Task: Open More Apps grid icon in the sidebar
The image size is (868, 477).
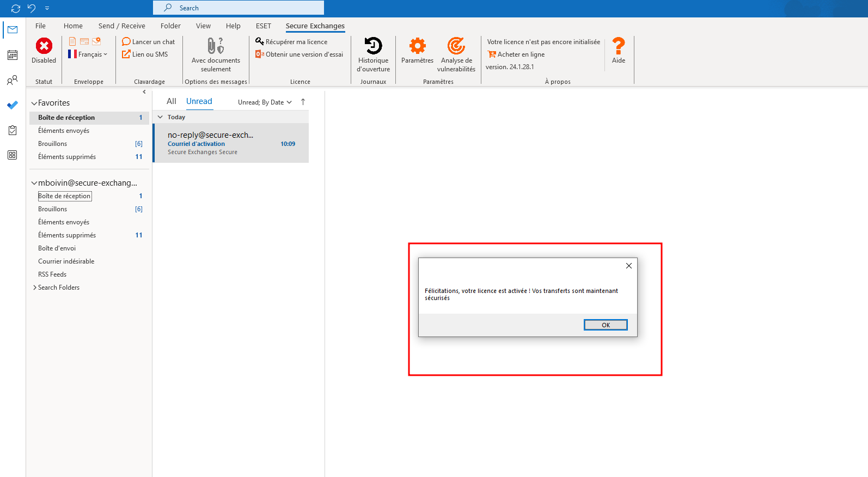Action: click(x=13, y=155)
